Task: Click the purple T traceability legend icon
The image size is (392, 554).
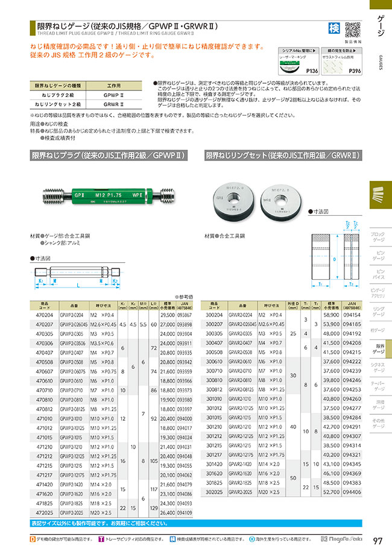Action: [x=101, y=538]
